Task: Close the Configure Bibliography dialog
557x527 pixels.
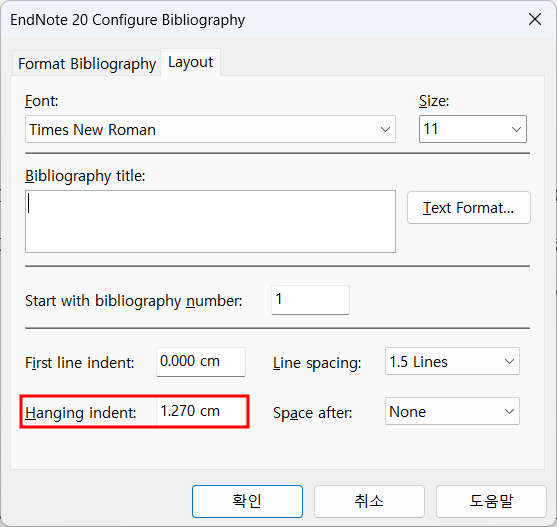Action: 535,19
